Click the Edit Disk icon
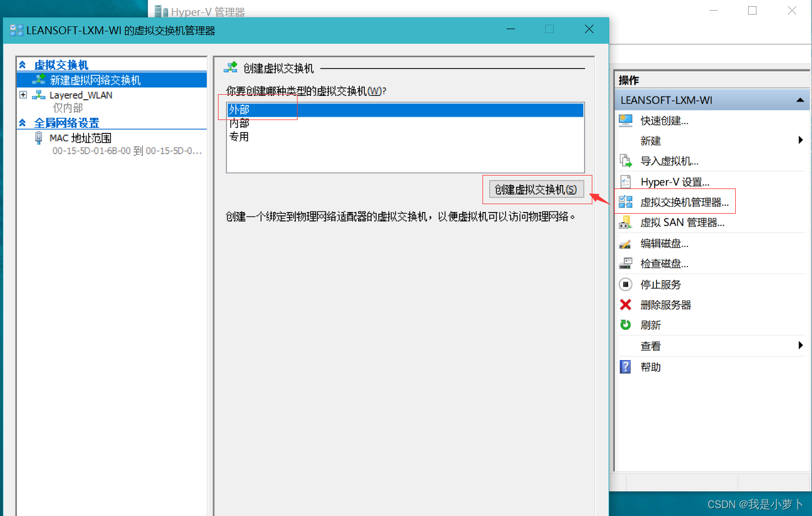 pyautogui.click(x=625, y=243)
